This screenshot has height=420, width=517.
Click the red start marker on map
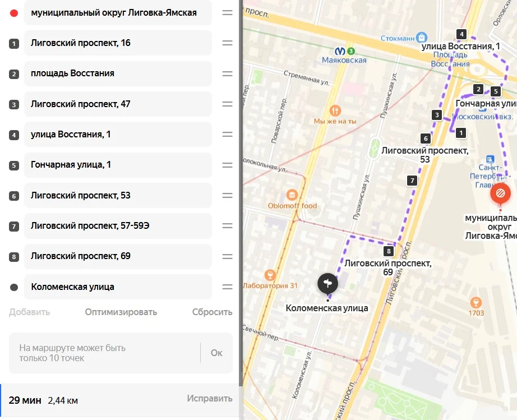pyautogui.click(x=500, y=193)
